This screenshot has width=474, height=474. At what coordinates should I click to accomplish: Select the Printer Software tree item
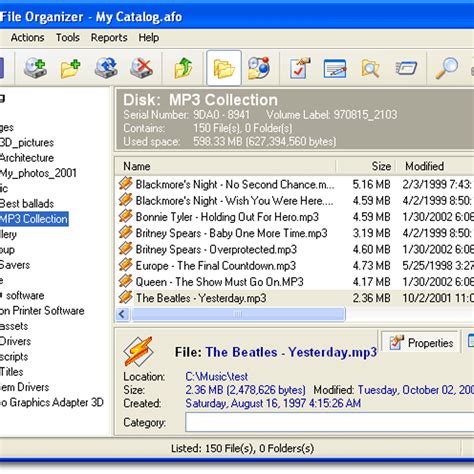(42, 311)
